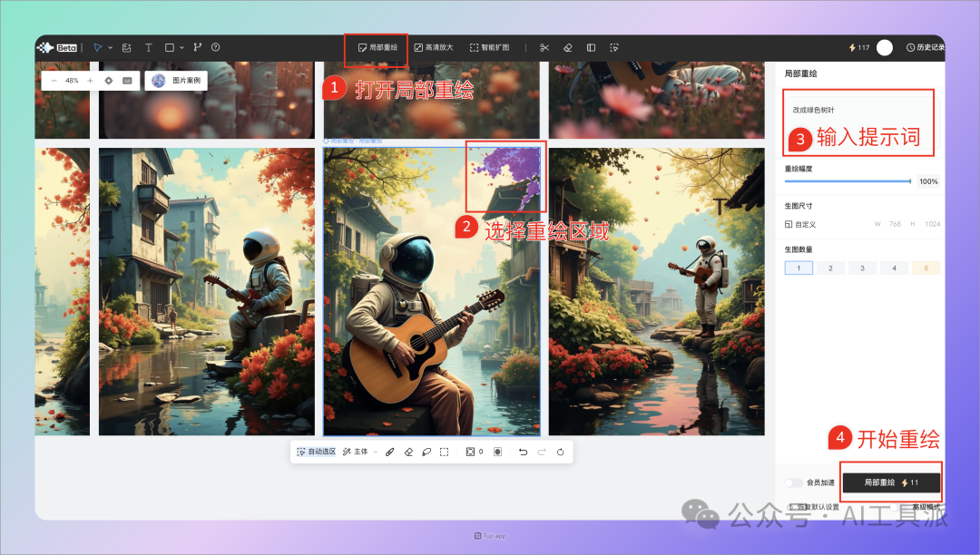This screenshot has width=980, height=555.
Task: Click the 局部重绘 generate button
Action: (x=891, y=482)
